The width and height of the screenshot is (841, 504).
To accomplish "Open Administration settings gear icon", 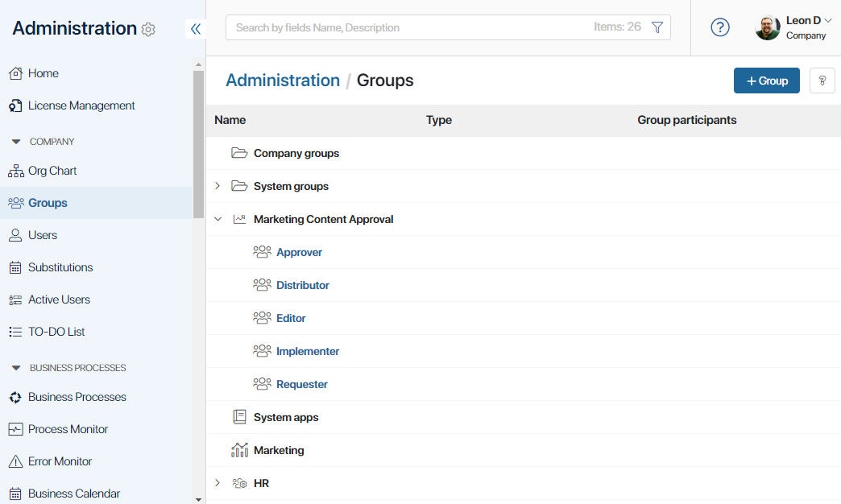I will [x=148, y=30].
